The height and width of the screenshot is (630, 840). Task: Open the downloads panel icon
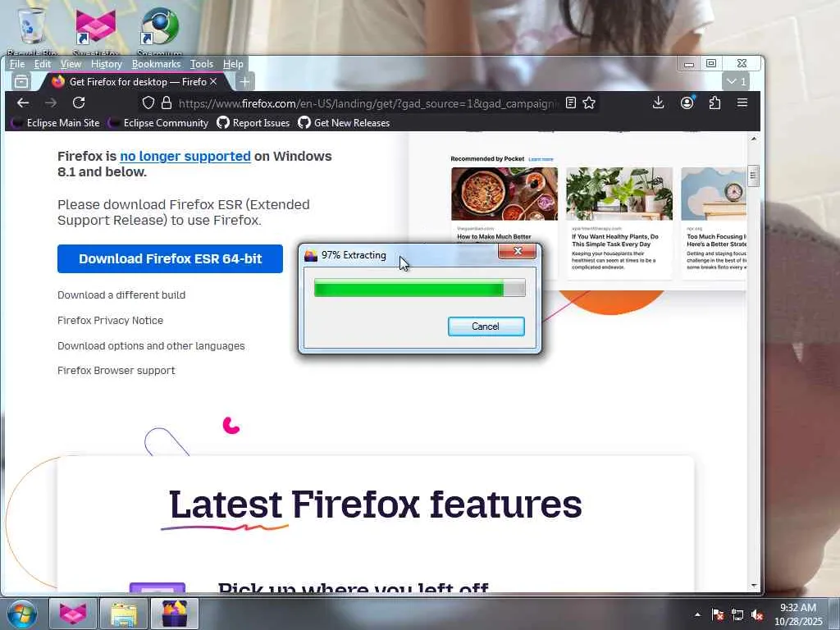point(659,103)
